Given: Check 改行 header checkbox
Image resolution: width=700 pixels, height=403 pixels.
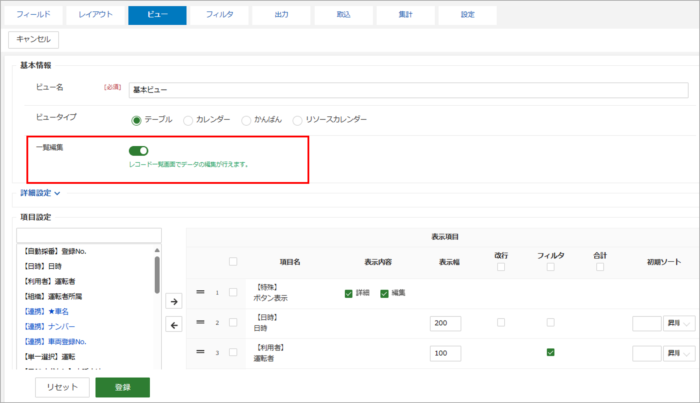Looking at the screenshot, I should pyautogui.click(x=501, y=267).
